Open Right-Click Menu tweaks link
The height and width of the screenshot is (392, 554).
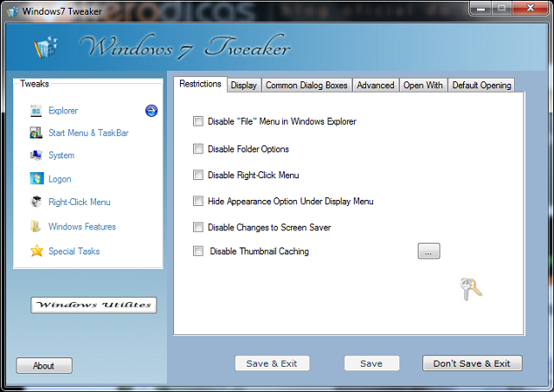click(x=80, y=202)
